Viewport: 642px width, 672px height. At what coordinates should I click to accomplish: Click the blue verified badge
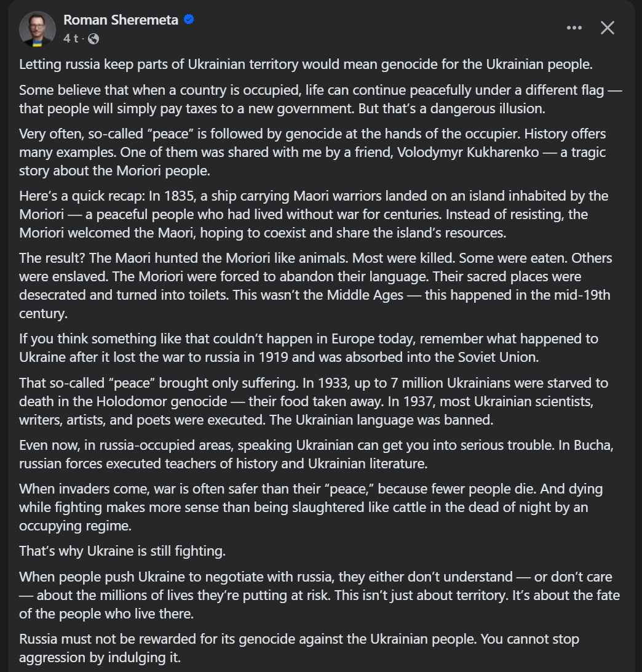click(x=189, y=20)
